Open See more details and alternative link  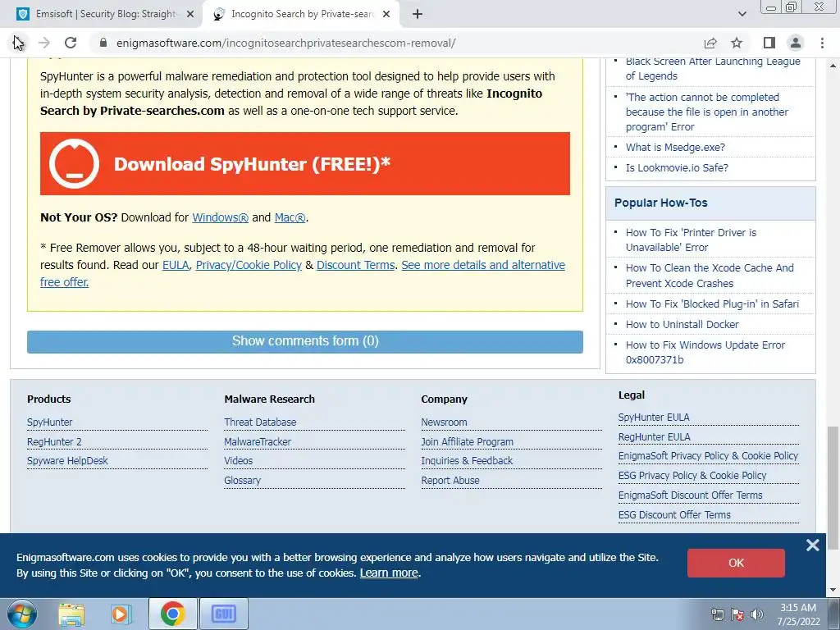pyautogui.click(x=483, y=265)
